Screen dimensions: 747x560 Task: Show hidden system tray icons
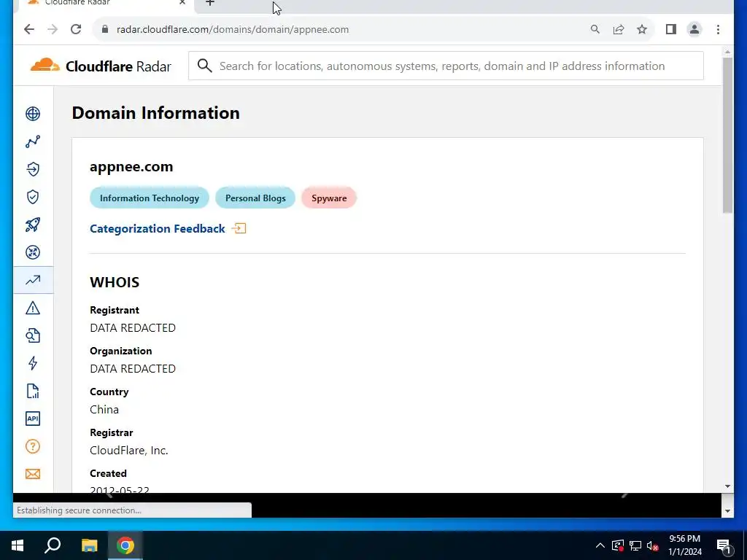[600, 545]
